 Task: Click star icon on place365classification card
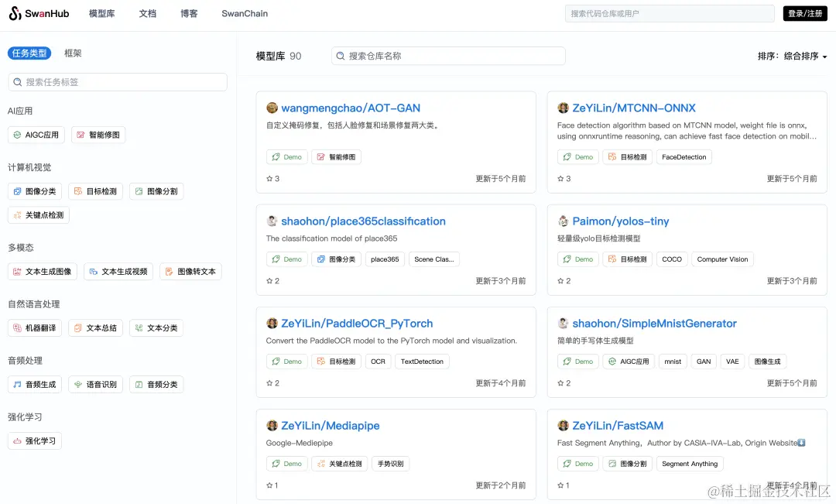pos(269,280)
